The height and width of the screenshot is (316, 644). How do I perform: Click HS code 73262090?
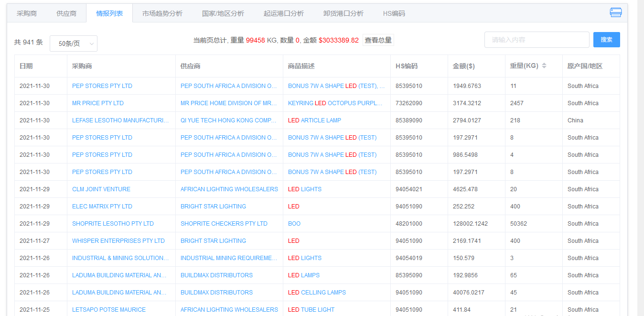click(x=409, y=103)
